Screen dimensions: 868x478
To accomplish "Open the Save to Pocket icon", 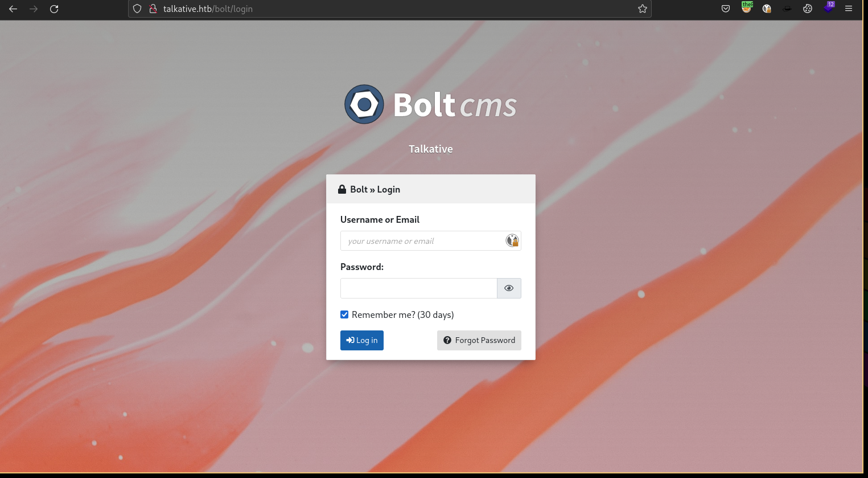I will [726, 9].
